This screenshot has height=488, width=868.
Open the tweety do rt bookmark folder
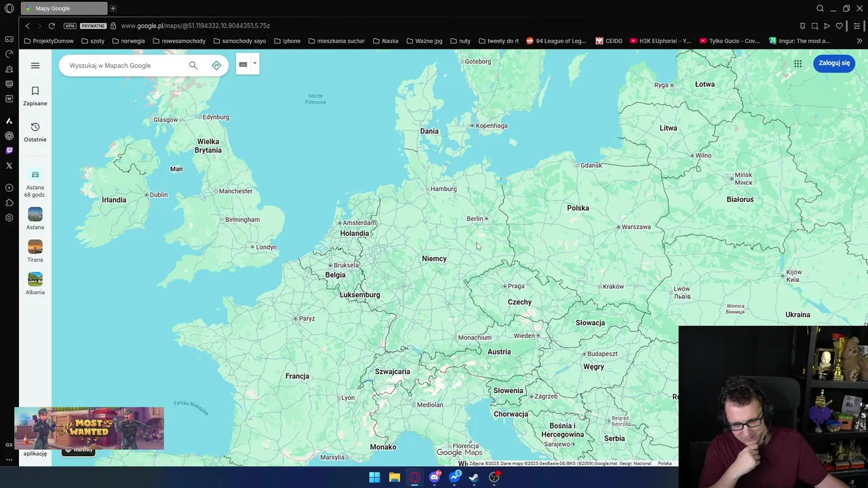coord(498,41)
